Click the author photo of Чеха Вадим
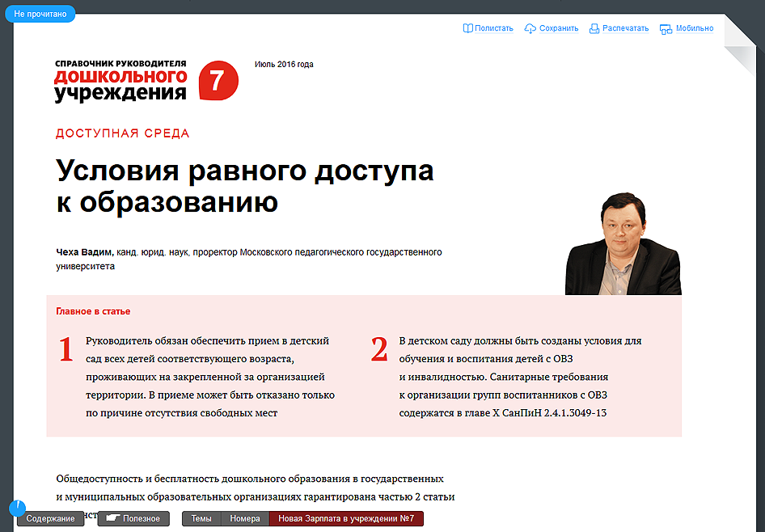Viewport: 765px width, 532px height. 623,243
